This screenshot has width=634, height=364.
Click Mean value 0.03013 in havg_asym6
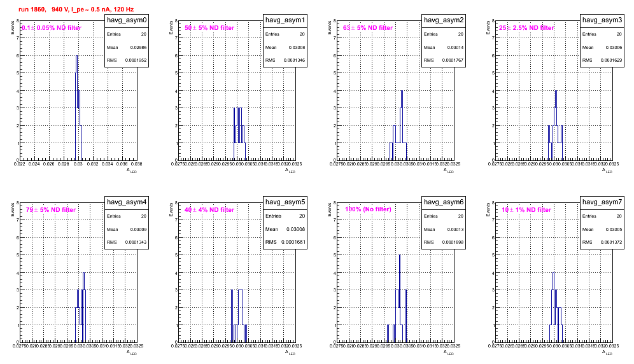455,229
